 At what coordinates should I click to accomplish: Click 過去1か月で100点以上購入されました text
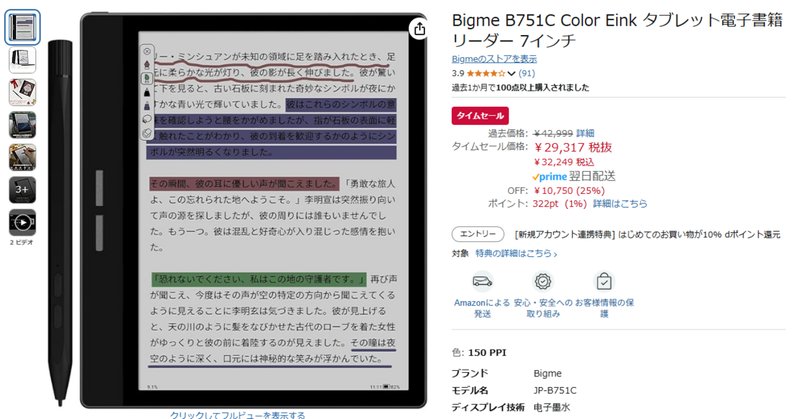tap(520, 88)
